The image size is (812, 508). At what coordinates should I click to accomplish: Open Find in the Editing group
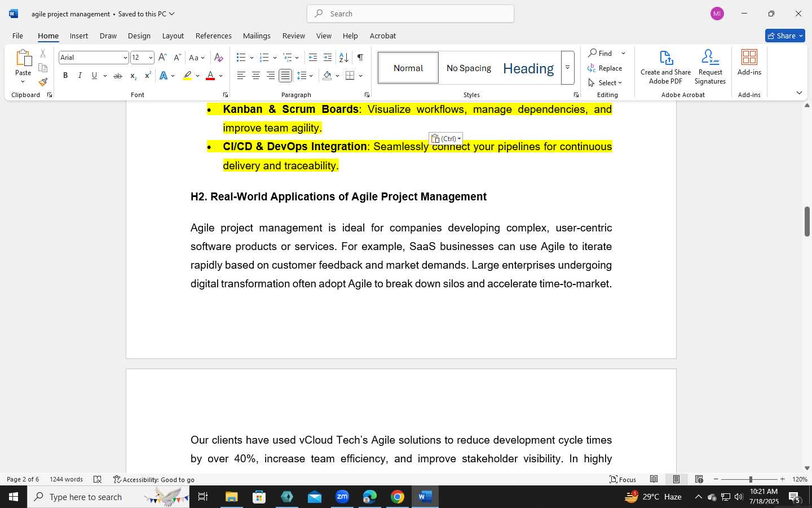[601, 53]
